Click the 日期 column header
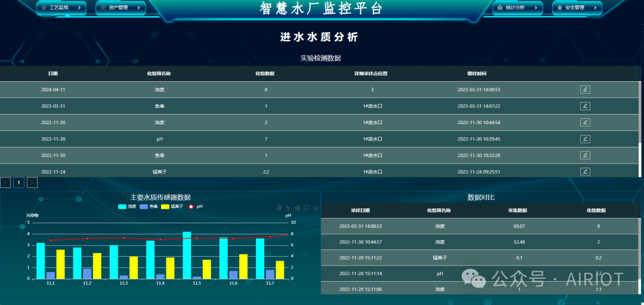644x305 pixels. click(x=53, y=73)
